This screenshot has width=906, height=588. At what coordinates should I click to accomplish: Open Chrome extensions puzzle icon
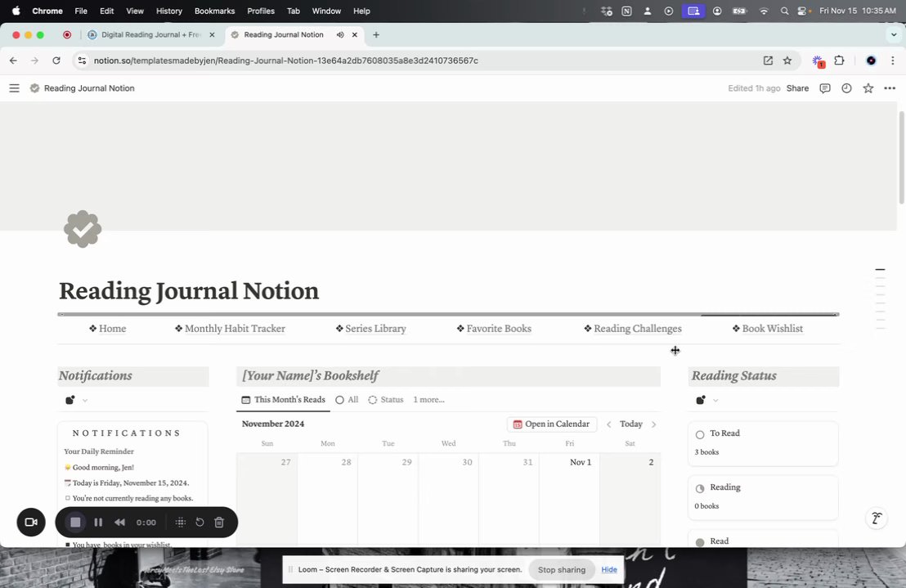point(839,61)
